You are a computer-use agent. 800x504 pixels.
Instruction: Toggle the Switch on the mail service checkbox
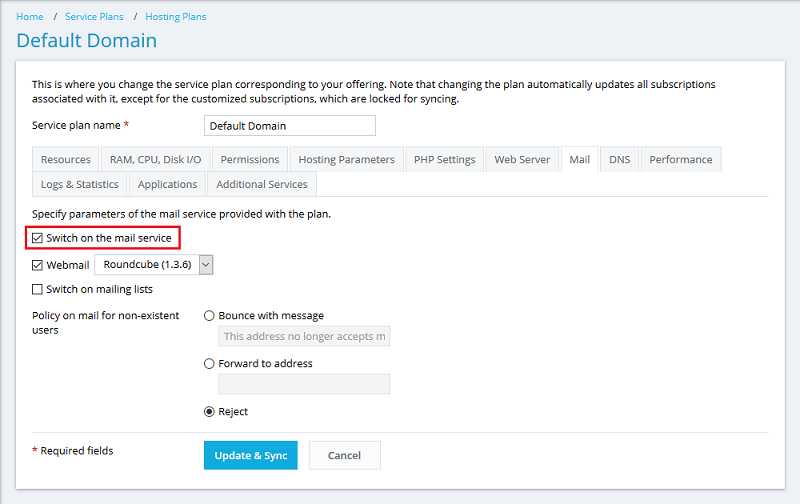point(38,238)
